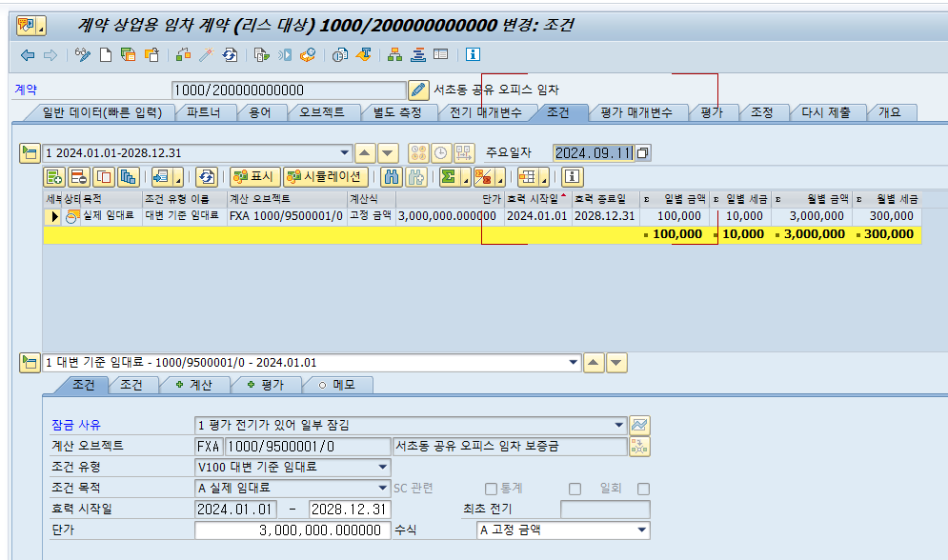Click the find next binoculars-plus icon
948x560 pixels.
(416, 177)
